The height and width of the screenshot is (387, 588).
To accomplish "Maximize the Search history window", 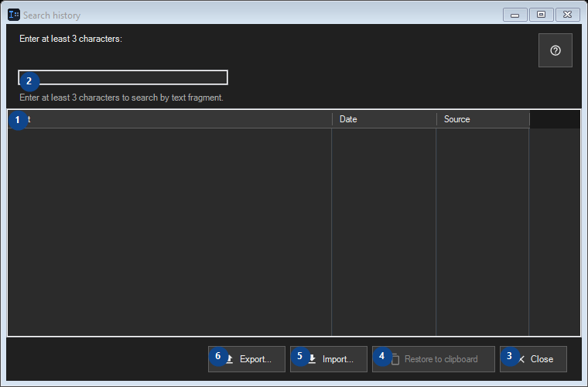I will (541, 15).
